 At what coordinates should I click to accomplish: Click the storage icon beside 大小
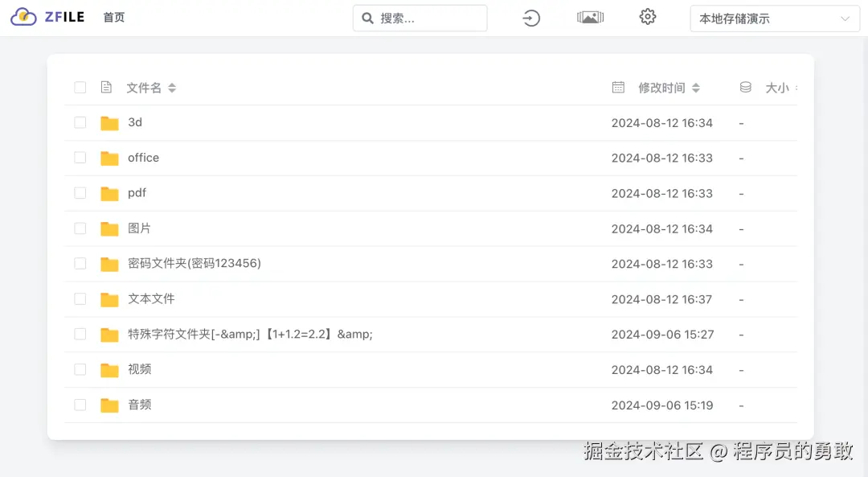pyautogui.click(x=744, y=87)
